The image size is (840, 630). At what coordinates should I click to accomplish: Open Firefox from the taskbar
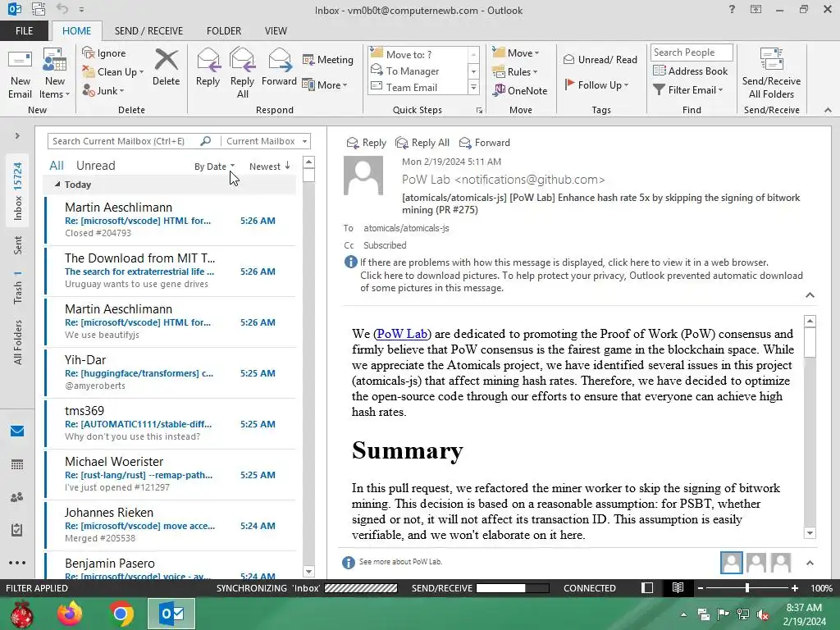coord(70,614)
